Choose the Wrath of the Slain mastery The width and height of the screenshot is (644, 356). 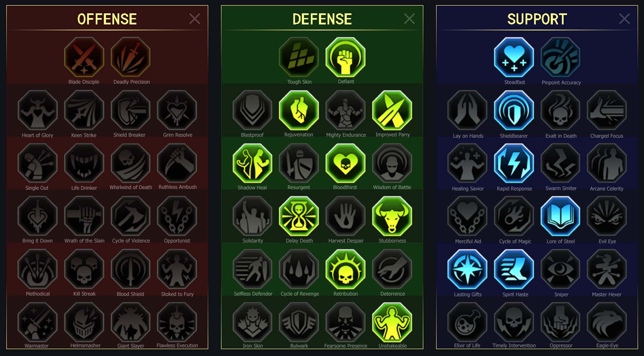pos(84,216)
